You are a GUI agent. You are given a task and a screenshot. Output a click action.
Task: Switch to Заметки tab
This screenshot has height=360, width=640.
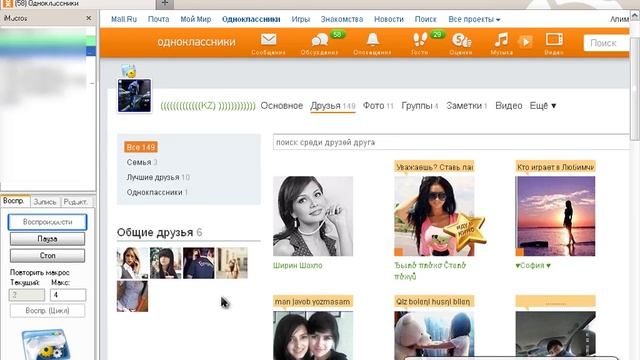pyautogui.click(x=467, y=106)
